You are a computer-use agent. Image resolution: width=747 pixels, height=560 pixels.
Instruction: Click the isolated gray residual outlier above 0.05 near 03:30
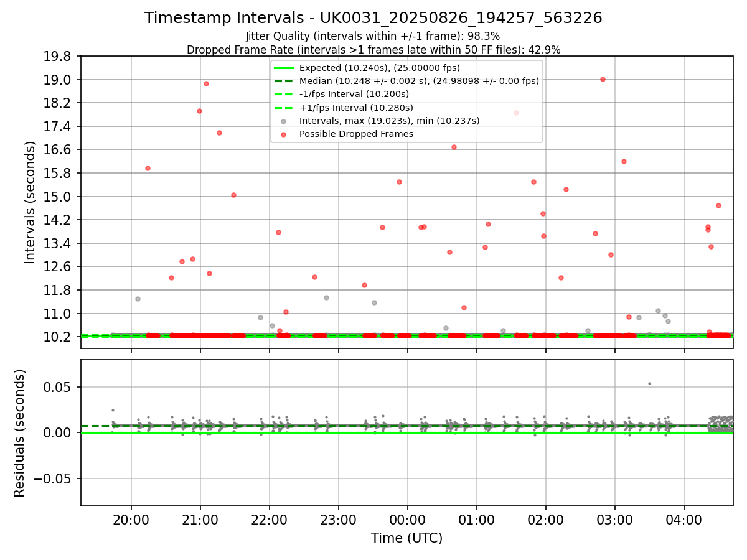(649, 383)
